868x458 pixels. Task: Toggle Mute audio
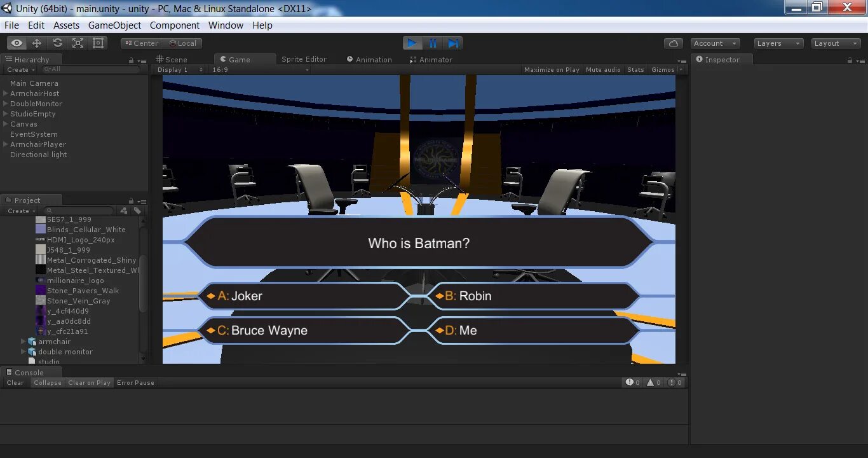603,70
